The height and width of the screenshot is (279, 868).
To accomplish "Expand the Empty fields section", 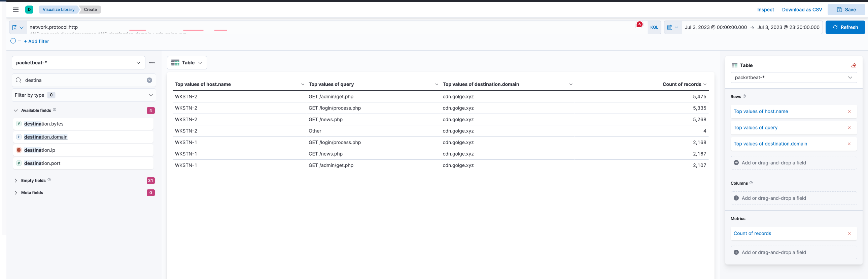I will tap(15, 181).
